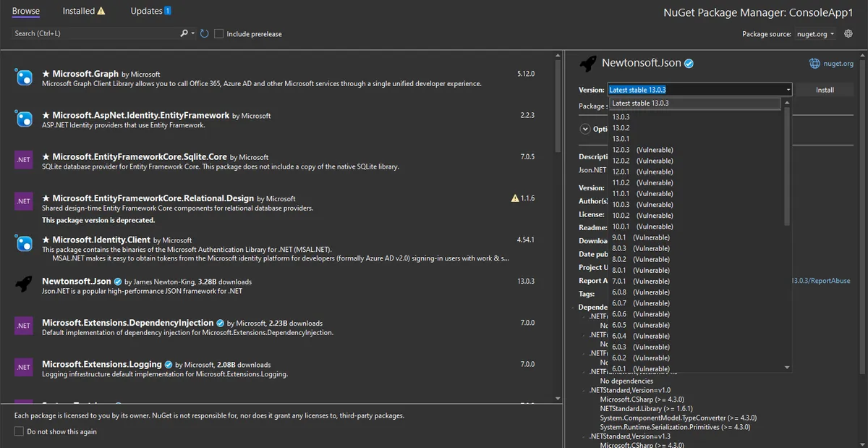The width and height of the screenshot is (868, 448).
Task: Open NuGet settings gear icon
Action: (848, 33)
